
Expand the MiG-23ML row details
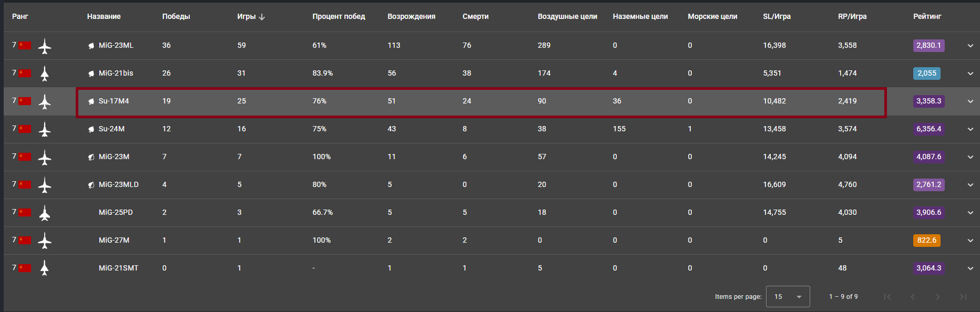tap(970, 46)
